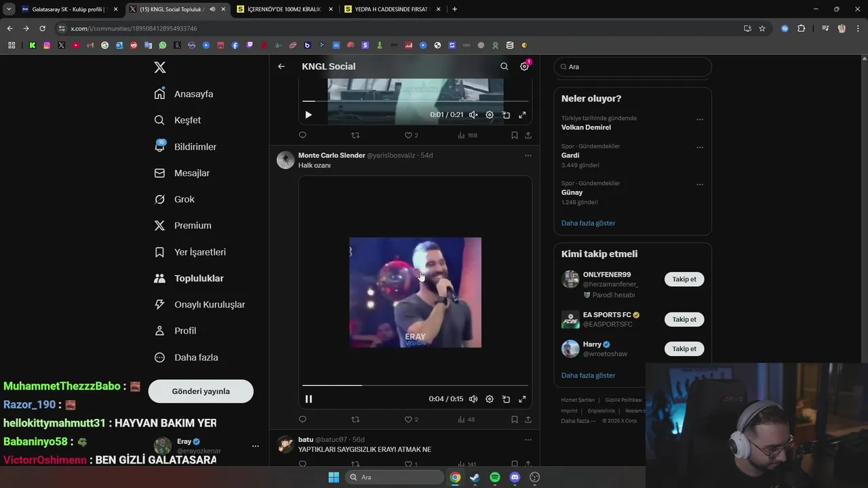
Task: Search within KNGL Social community
Action: 504,66
